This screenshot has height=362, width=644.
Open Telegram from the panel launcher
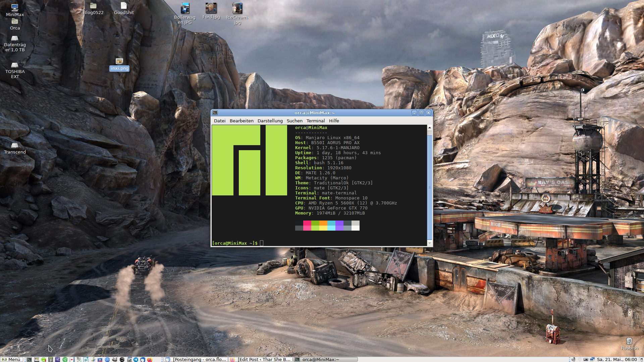[136, 359]
